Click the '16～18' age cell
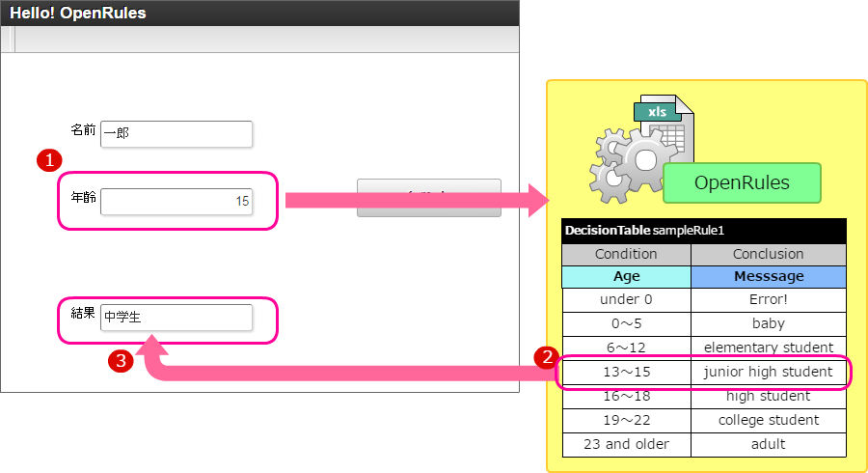Image resolution: width=868 pixels, height=473 pixels. pyautogui.click(x=626, y=397)
